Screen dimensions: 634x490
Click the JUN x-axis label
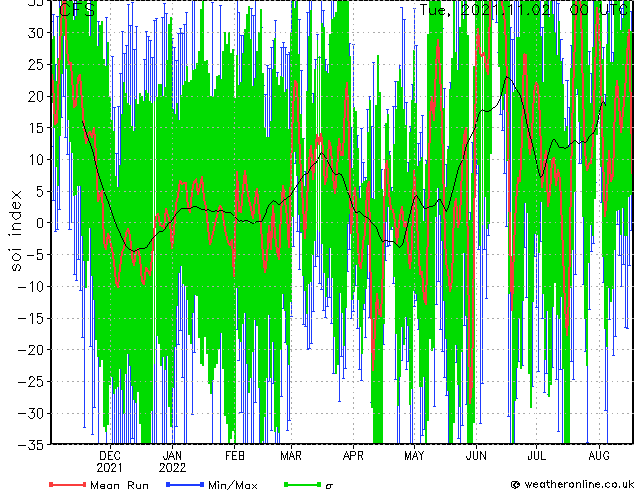coord(476,456)
